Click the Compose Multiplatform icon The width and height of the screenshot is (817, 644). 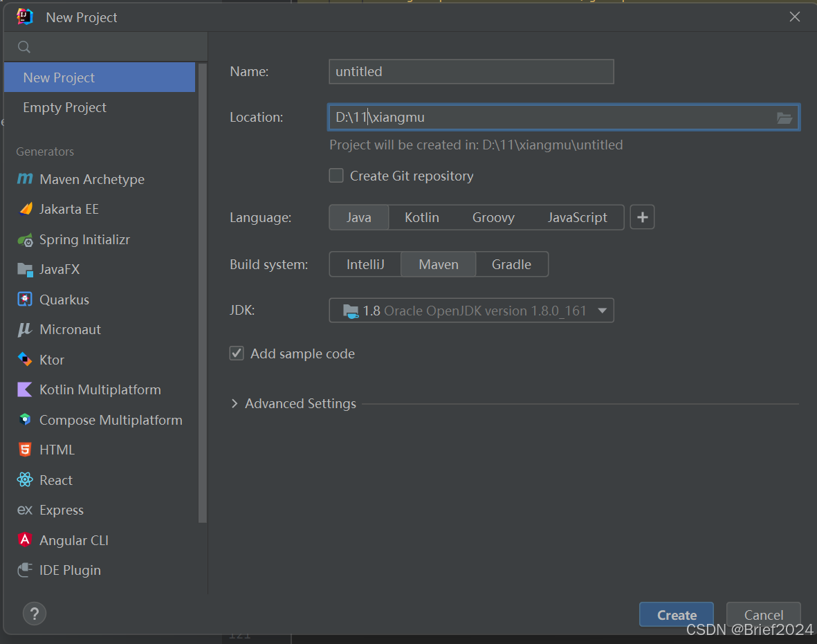click(x=25, y=420)
